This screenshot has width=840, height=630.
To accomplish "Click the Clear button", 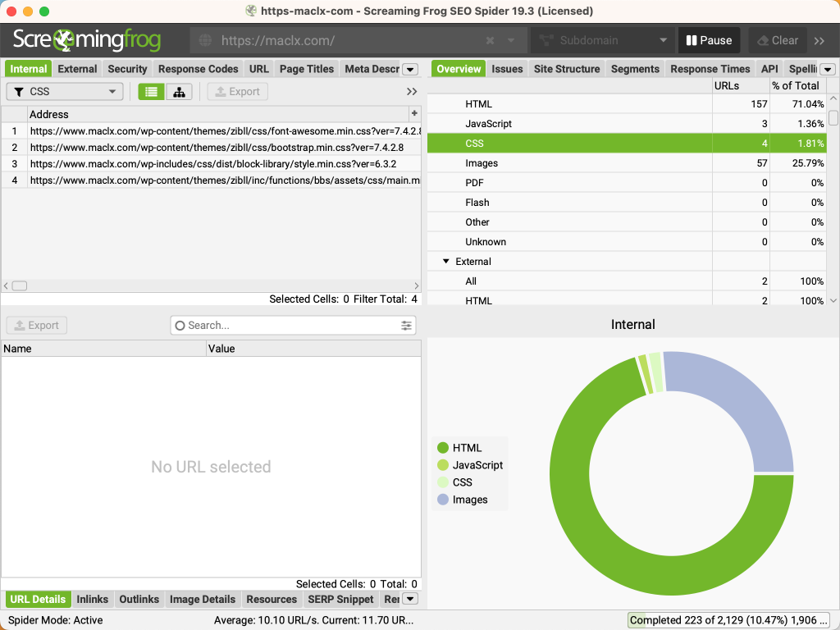I will click(x=777, y=39).
